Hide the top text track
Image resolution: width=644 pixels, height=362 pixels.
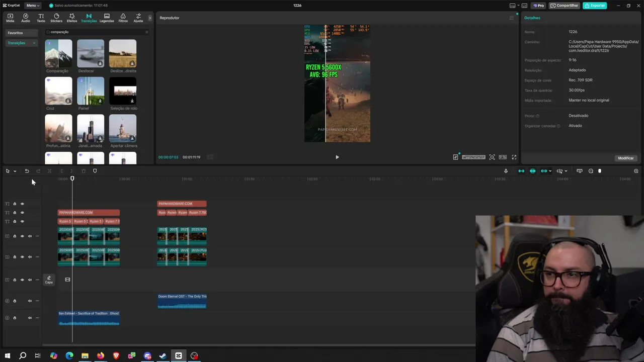pos(22,204)
